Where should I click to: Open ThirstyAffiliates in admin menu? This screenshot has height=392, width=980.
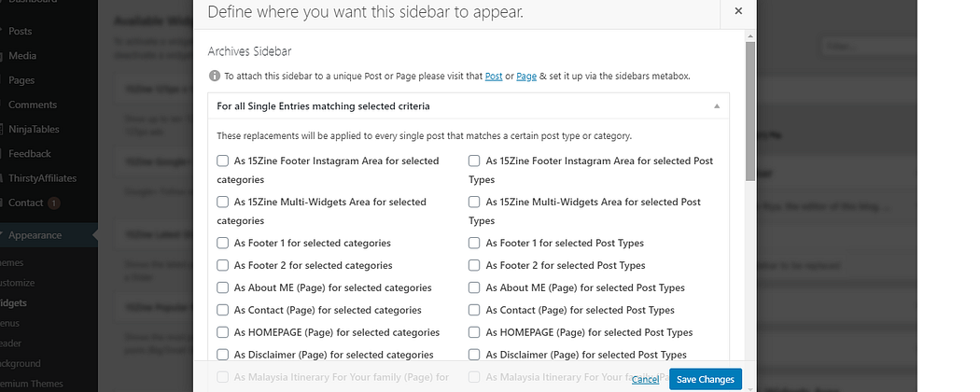(43, 178)
